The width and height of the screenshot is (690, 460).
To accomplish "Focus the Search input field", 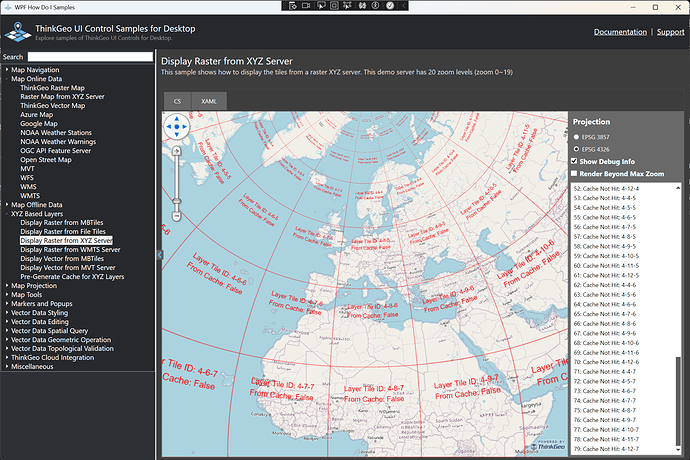I will click(x=90, y=57).
